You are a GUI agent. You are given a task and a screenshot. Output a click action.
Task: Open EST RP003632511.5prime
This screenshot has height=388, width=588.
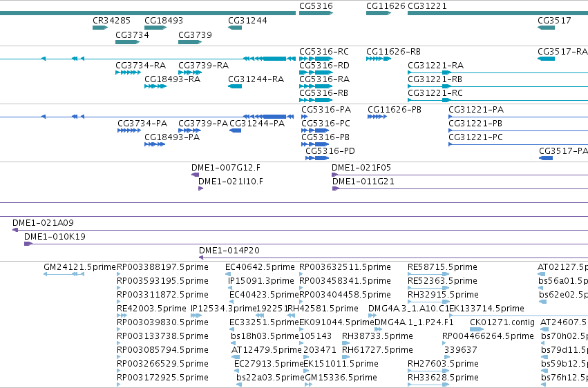301,274
